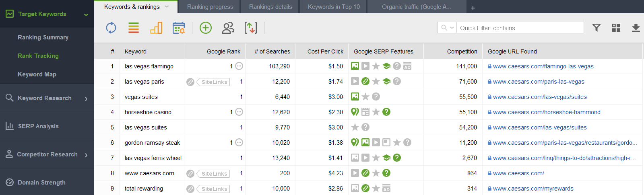This screenshot has width=644, height=195.
Task: Open www.caesars.com/paris-las-vegas URL
Action: coord(539,82)
